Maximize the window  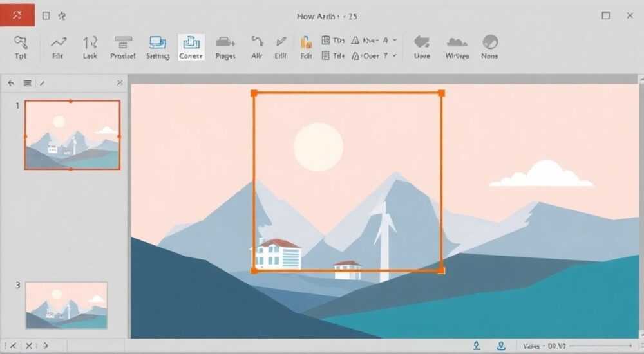point(605,15)
